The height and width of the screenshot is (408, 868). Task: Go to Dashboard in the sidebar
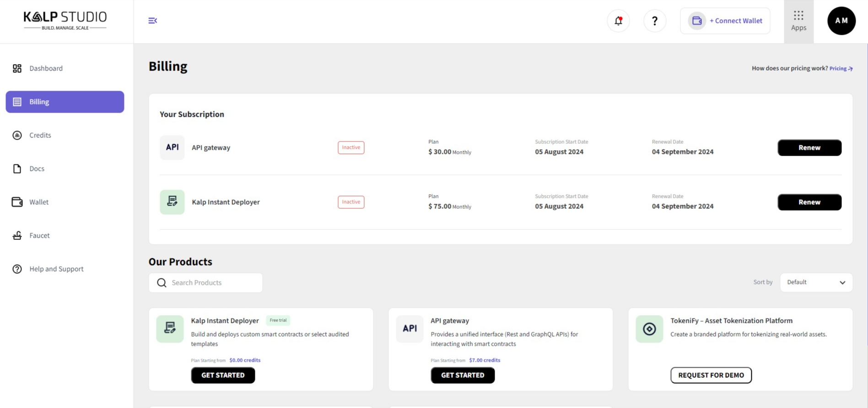click(46, 68)
